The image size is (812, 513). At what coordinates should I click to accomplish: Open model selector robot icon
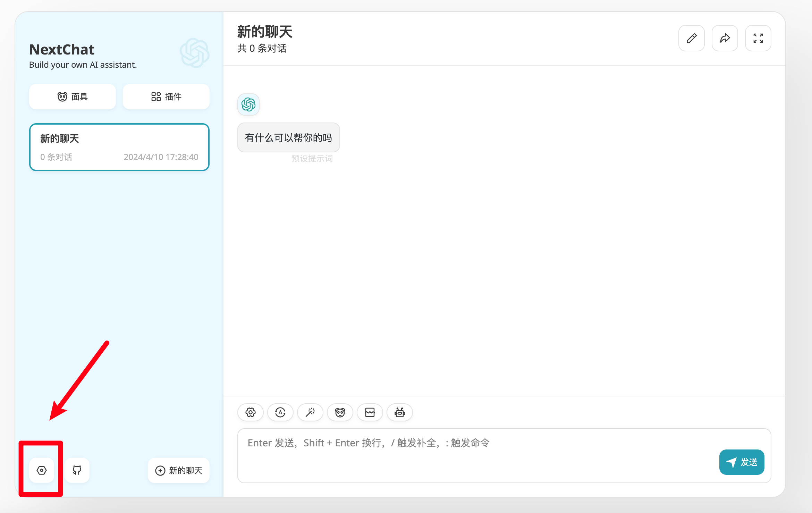pyautogui.click(x=400, y=412)
